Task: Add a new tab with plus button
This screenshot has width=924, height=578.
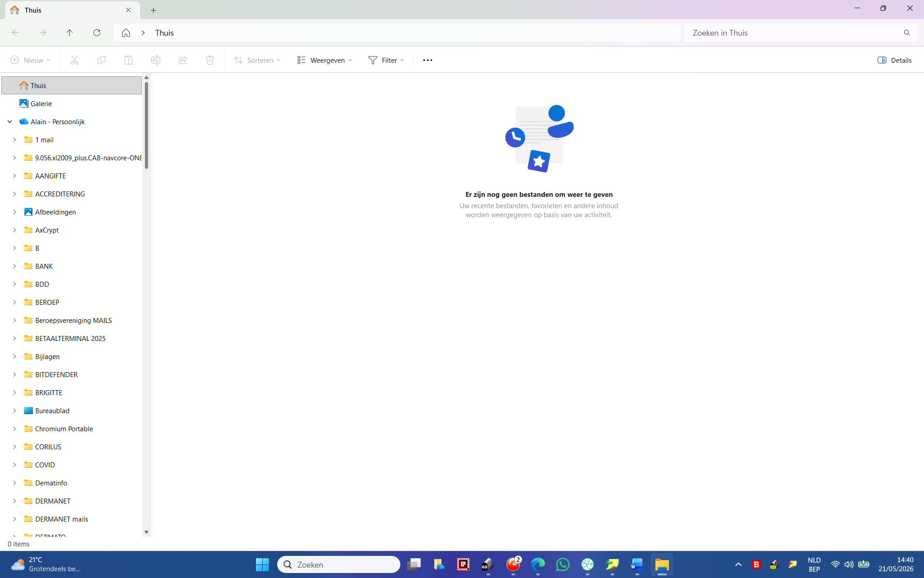Action: tap(153, 10)
